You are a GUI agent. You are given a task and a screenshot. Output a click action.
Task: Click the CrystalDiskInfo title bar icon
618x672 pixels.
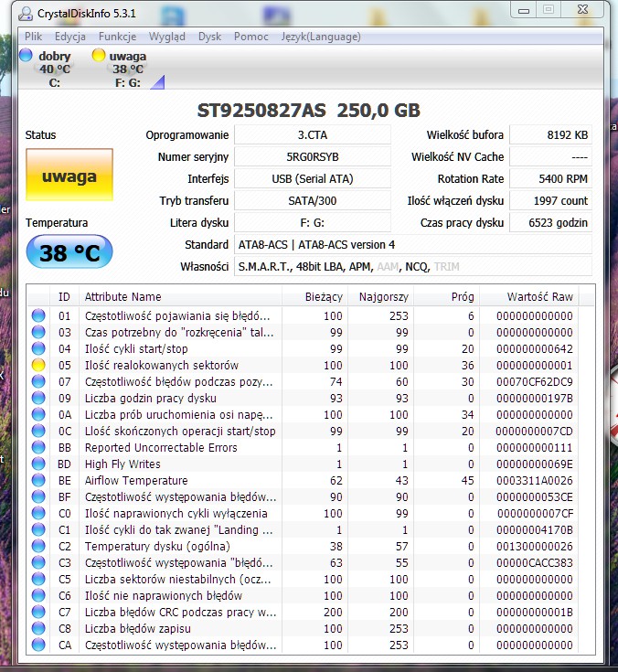(26, 14)
